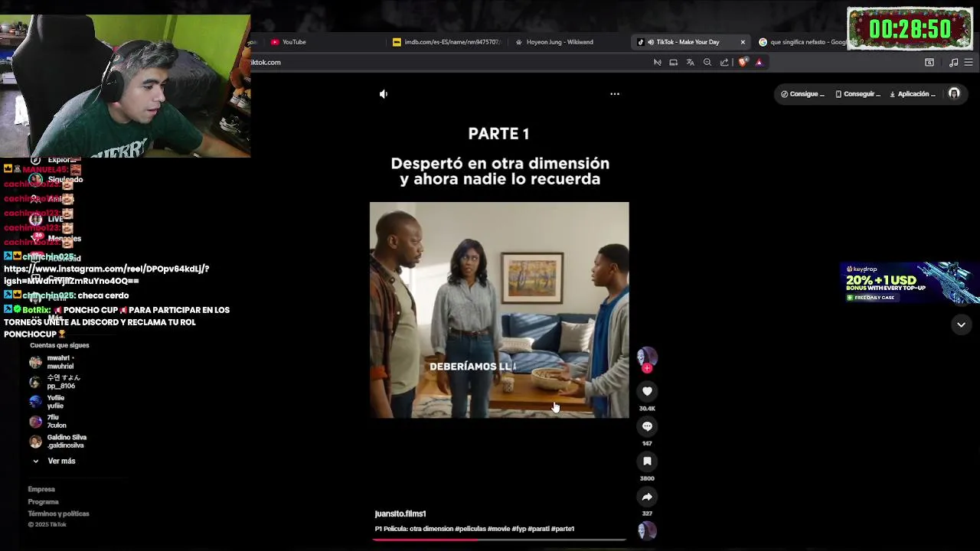Viewport: 980px width, 551px height.
Task: Switch to Hoyeon Jung - Wikiwand tab
Action: point(567,42)
